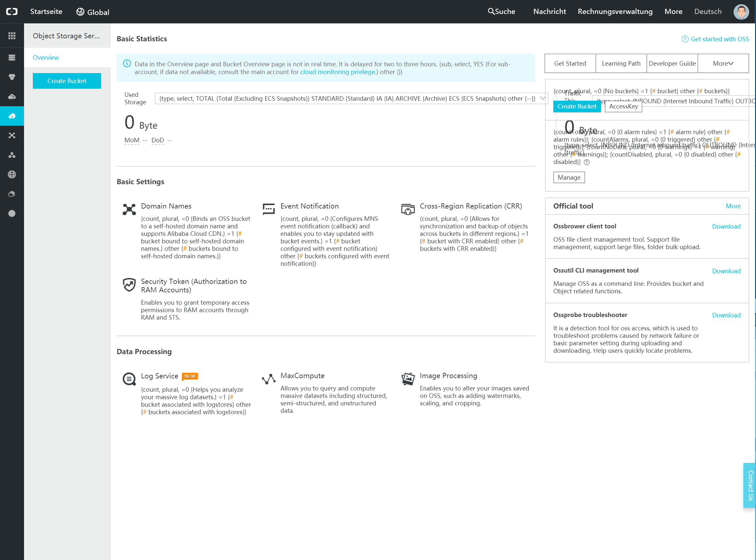This screenshot has height=560, width=756.
Task: Click the Security Token heading
Action: coord(194,286)
